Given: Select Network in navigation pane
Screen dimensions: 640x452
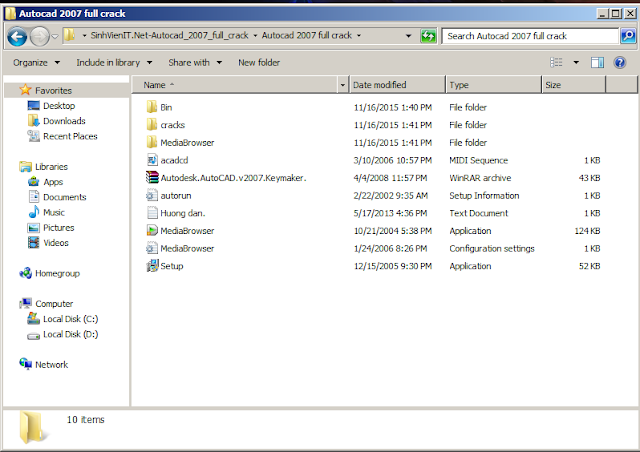Looking at the screenshot, I should (x=51, y=365).
